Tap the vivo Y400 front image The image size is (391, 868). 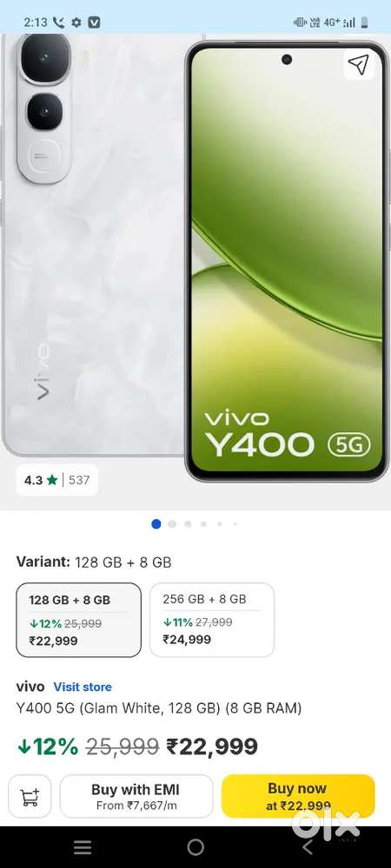[x=287, y=260]
